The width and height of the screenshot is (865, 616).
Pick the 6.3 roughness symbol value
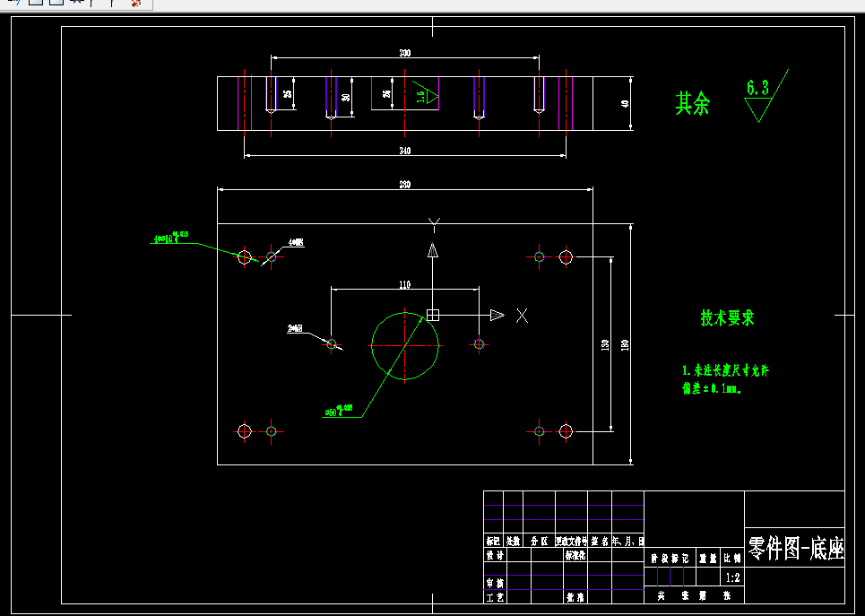(x=757, y=87)
